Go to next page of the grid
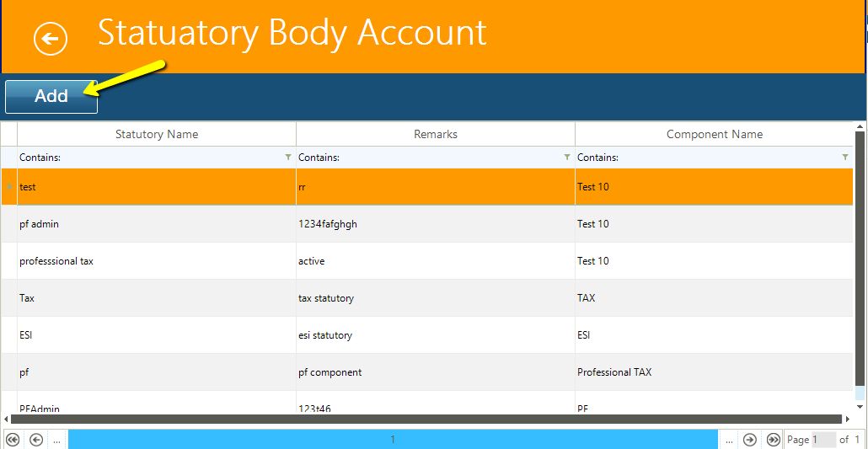The image size is (868, 449). [x=750, y=440]
